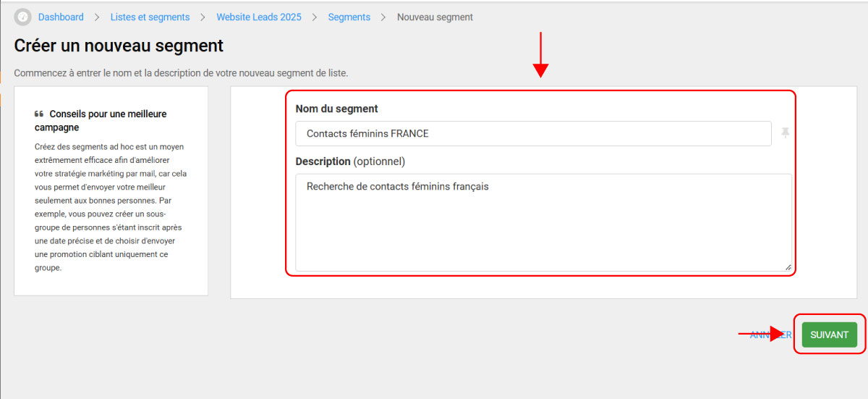Click 'Nouveau segment' breadcrumb text
This screenshot has height=399, width=868.
click(435, 17)
